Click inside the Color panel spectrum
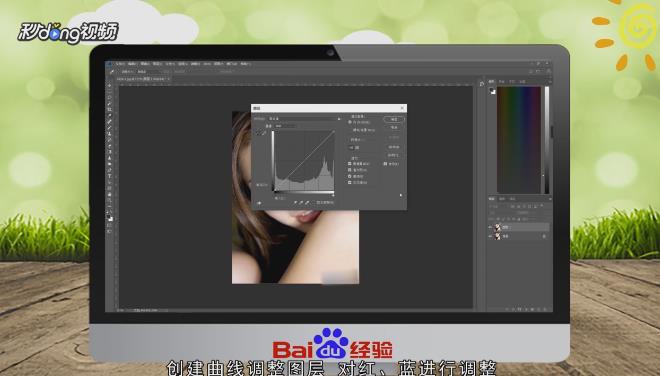The height and width of the screenshot is (376, 660). 519,139
